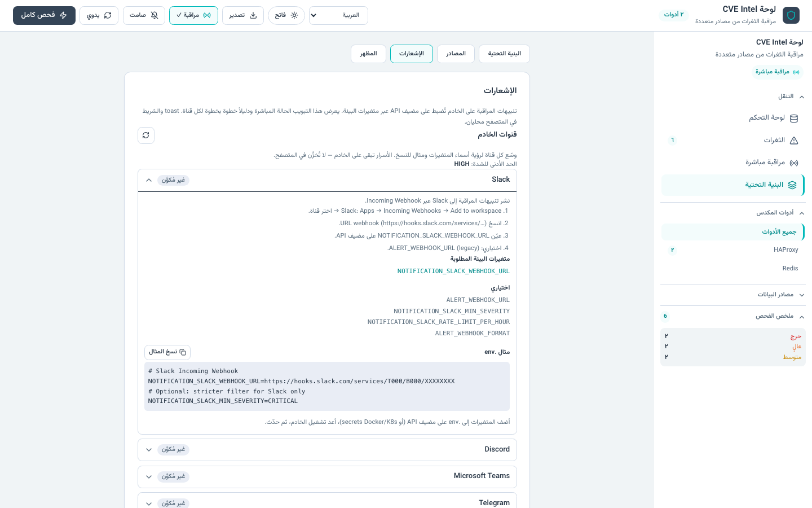
Task: Click the يدوي manual refresh button
Action: click(x=99, y=15)
